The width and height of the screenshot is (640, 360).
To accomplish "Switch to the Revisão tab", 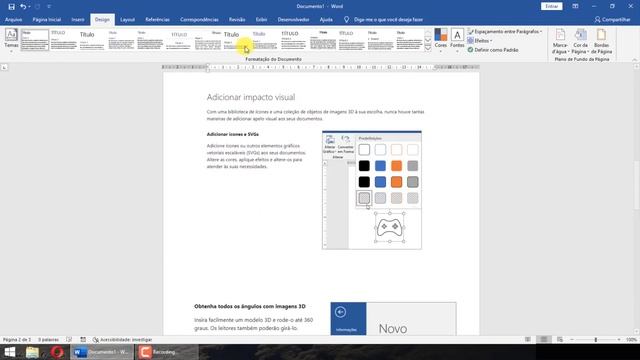I will coord(237,20).
